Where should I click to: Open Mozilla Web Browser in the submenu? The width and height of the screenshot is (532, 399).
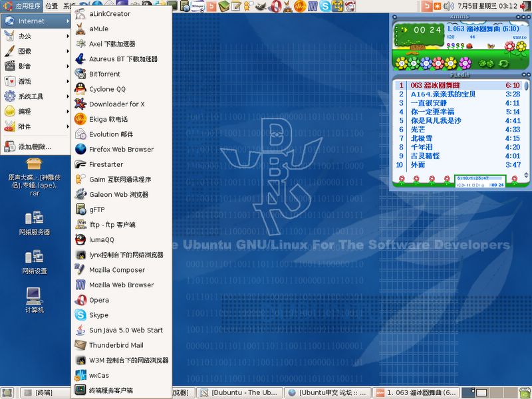tap(122, 285)
